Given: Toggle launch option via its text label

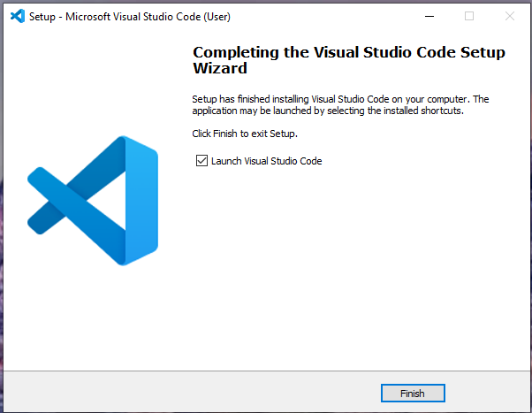Looking at the screenshot, I should [266, 161].
